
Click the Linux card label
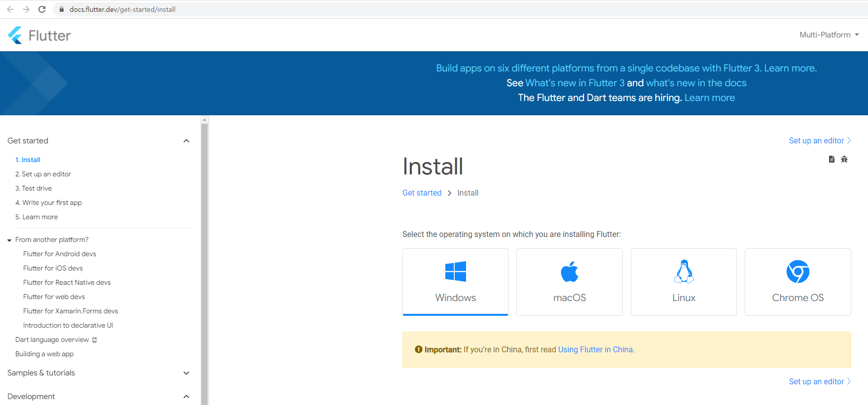click(x=684, y=298)
